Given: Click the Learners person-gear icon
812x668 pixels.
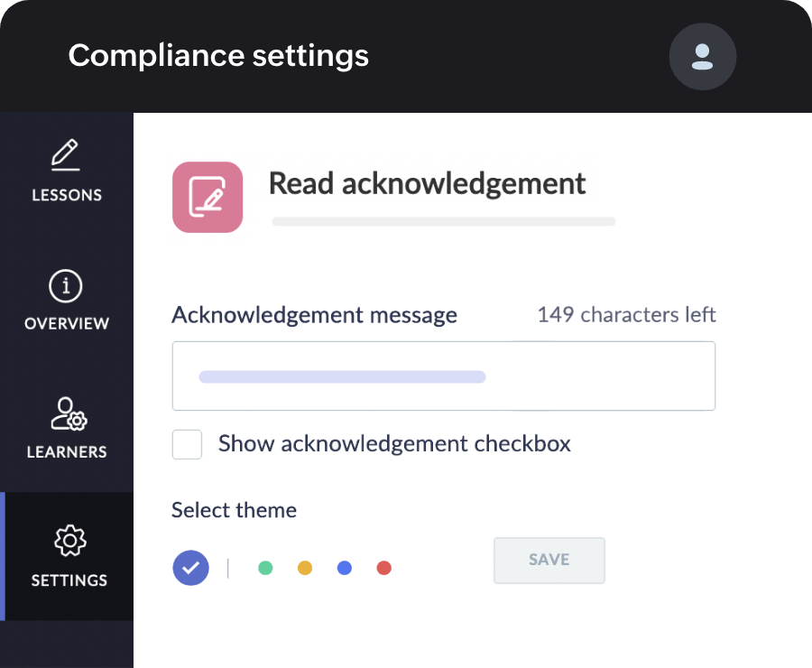Looking at the screenshot, I should point(68,413).
